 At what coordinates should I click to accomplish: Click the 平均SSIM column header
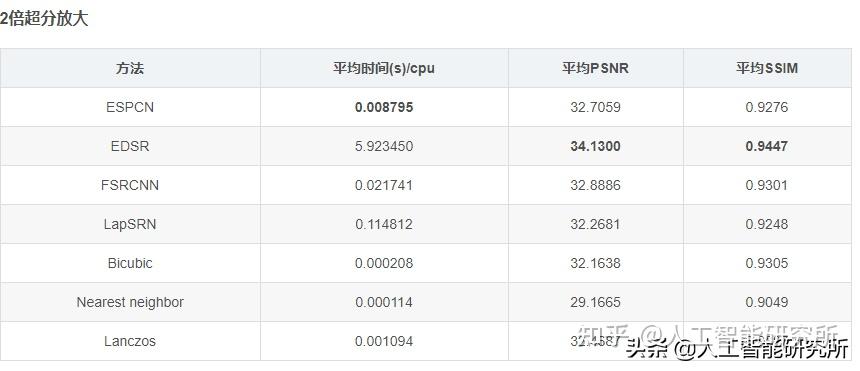pos(767,69)
